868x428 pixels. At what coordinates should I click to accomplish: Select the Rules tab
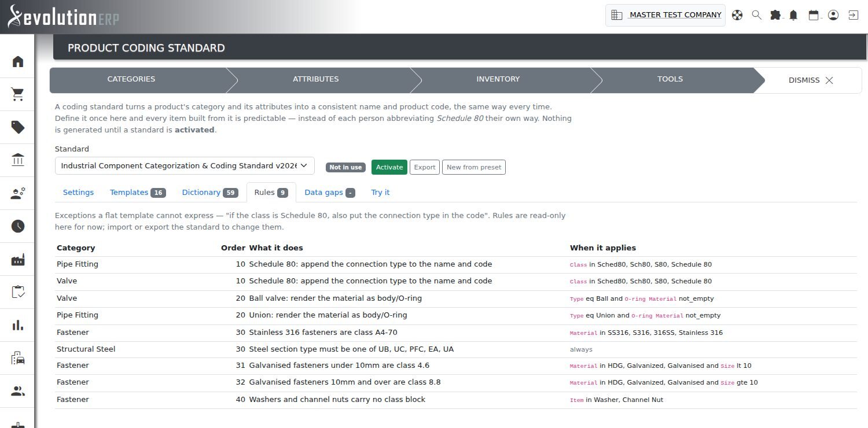coord(271,193)
